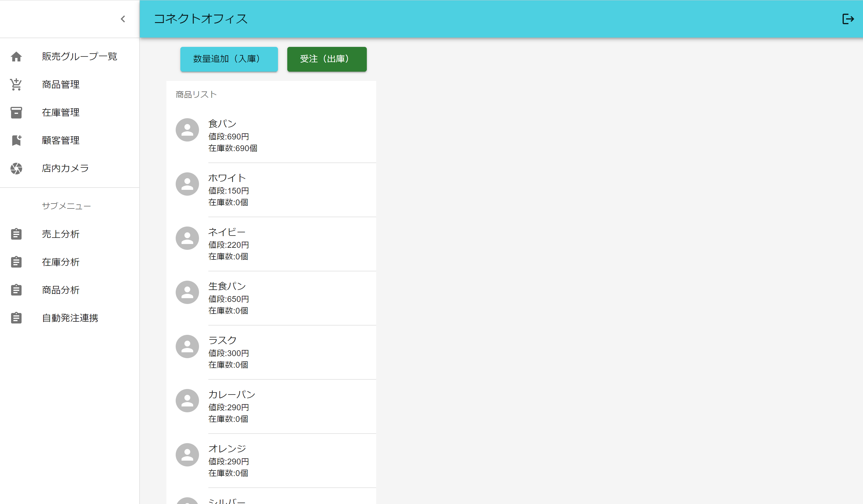Select the 生食パン product name
This screenshot has height=504, width=863.
227,286
